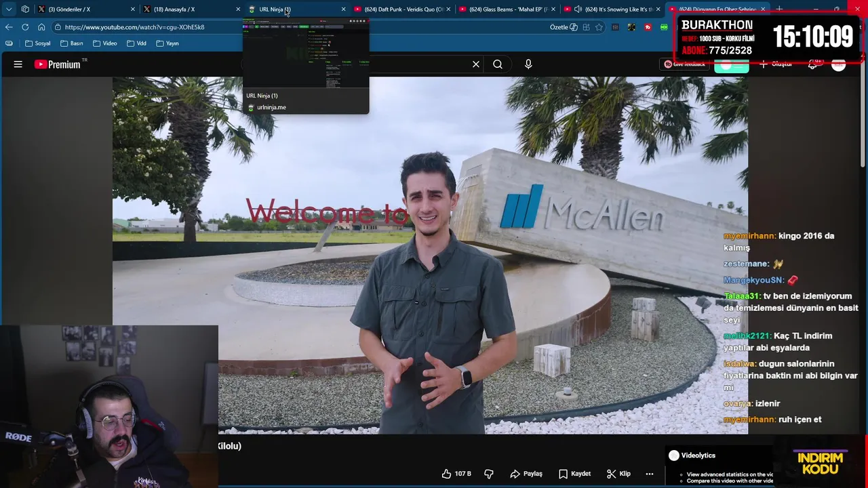868x488 pixels.
Task: Close the Gönderiler / X tab
Action: (133, 9)
